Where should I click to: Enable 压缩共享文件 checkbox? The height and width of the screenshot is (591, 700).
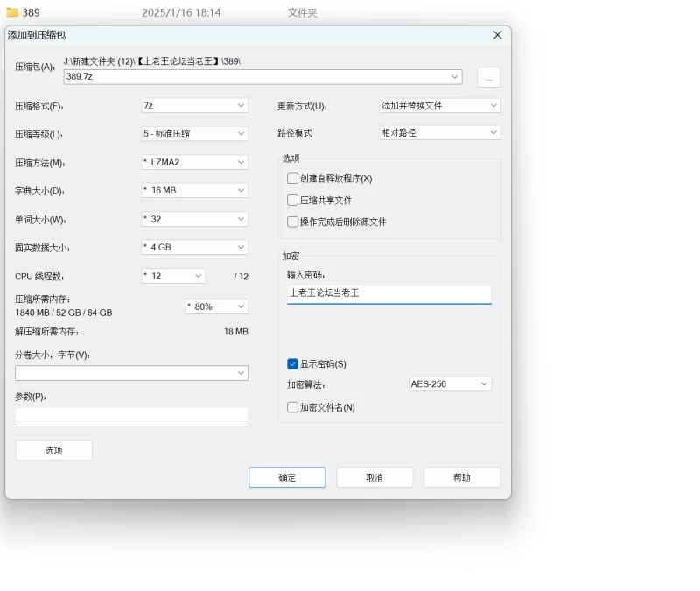[292, 201]
